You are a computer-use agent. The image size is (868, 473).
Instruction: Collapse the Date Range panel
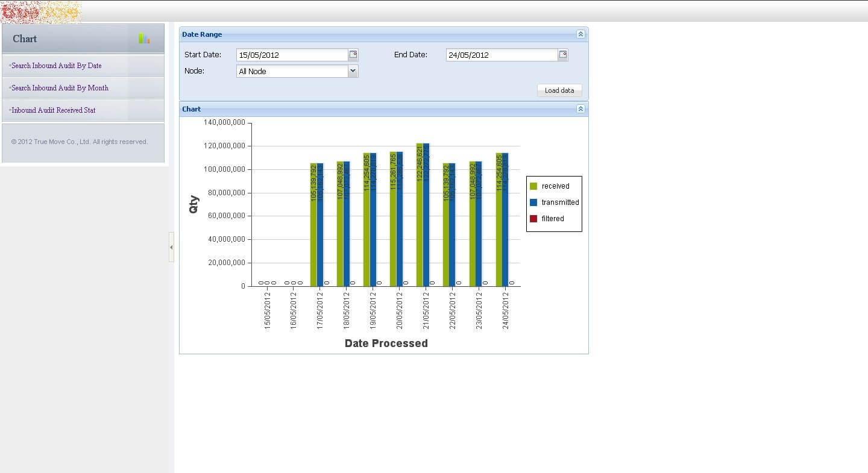(580, 34)
